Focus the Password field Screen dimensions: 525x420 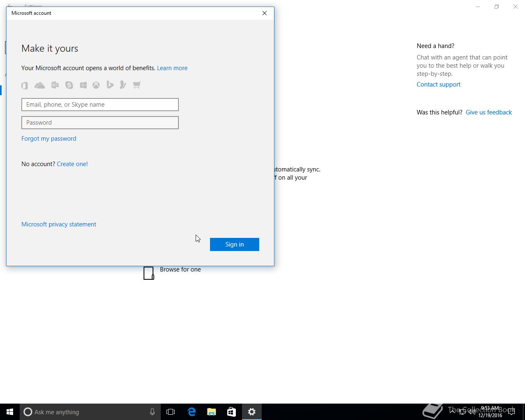100,123
